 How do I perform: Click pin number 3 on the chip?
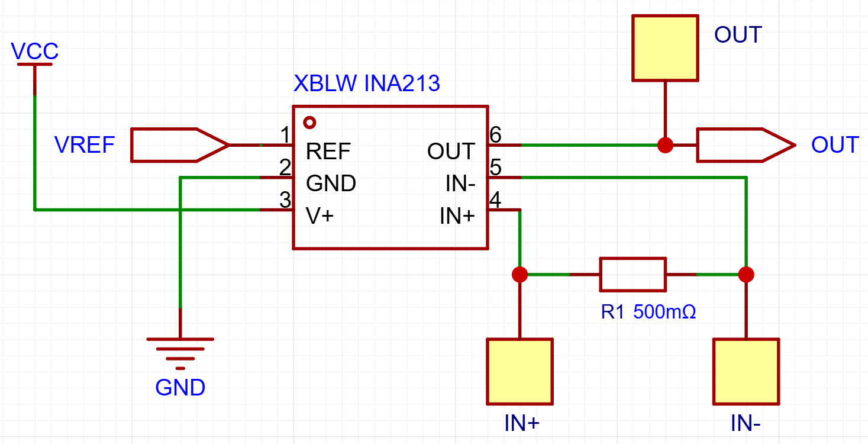tap(285, 200)
